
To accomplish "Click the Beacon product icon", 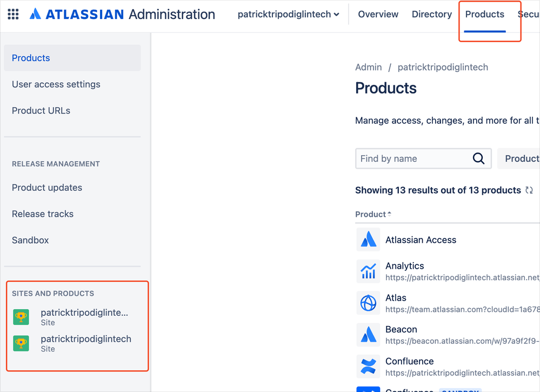I will 368,335.
